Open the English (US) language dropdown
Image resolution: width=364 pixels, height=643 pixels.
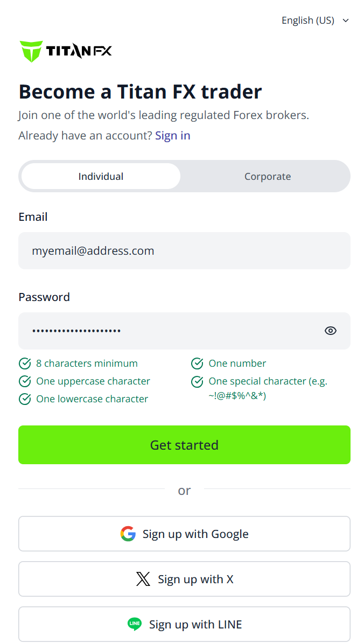pos(315,20)
